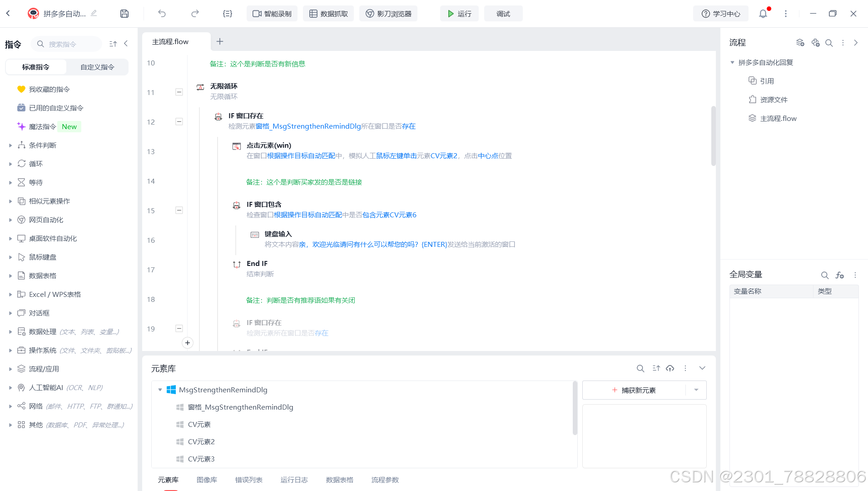Screen dimensions: 868x491
Task: Launch 影刀浏览器
Action: (x=388, y=14)
